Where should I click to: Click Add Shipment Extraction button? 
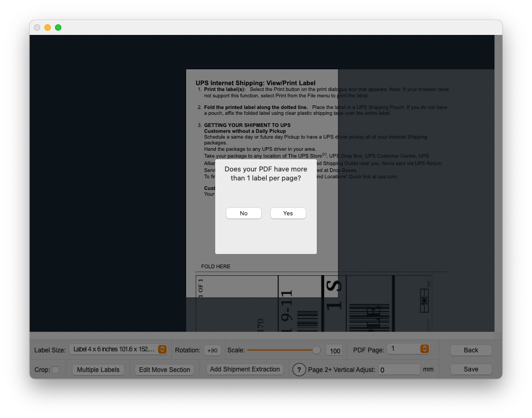[245, 369]
